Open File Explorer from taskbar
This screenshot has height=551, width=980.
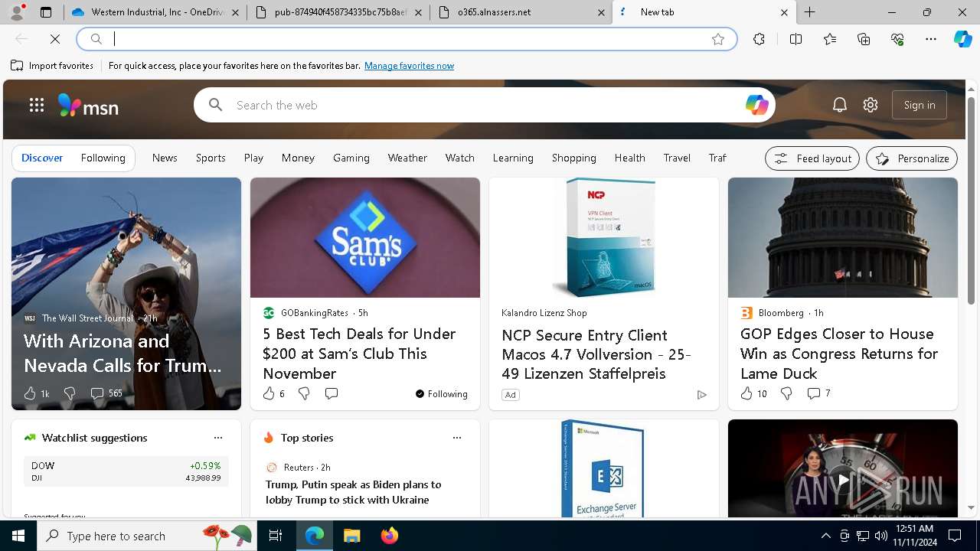[351, 536]
